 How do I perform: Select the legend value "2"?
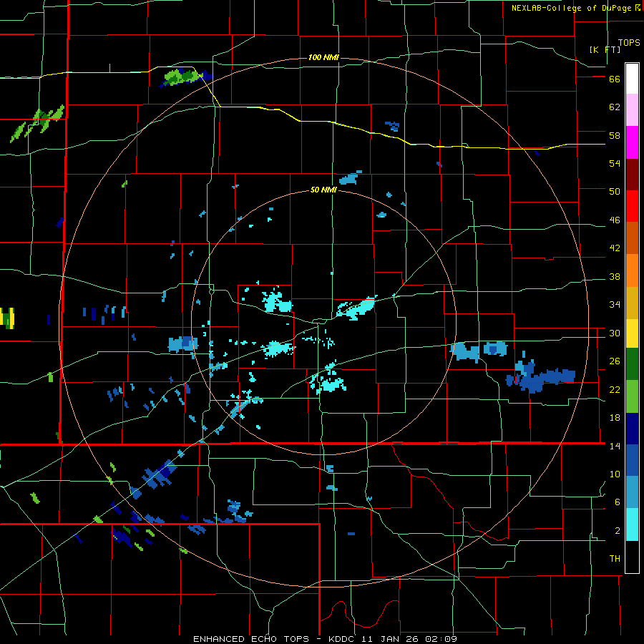[x=618, y=531]
